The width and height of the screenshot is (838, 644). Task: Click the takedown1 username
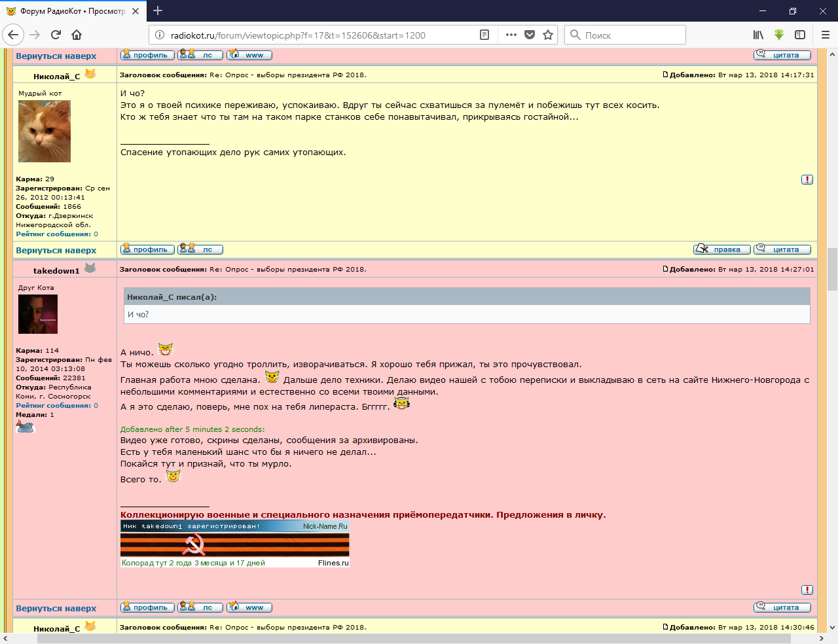click(56, 270)
